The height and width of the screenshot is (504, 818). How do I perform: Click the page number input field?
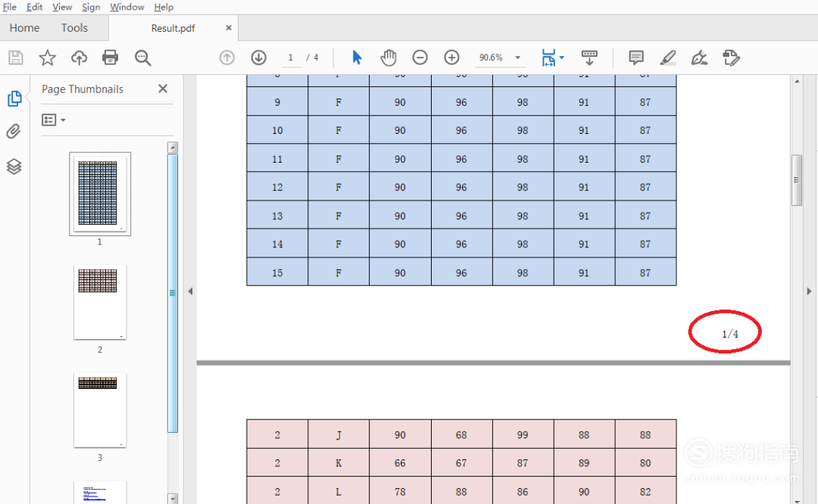pos(291,58)
